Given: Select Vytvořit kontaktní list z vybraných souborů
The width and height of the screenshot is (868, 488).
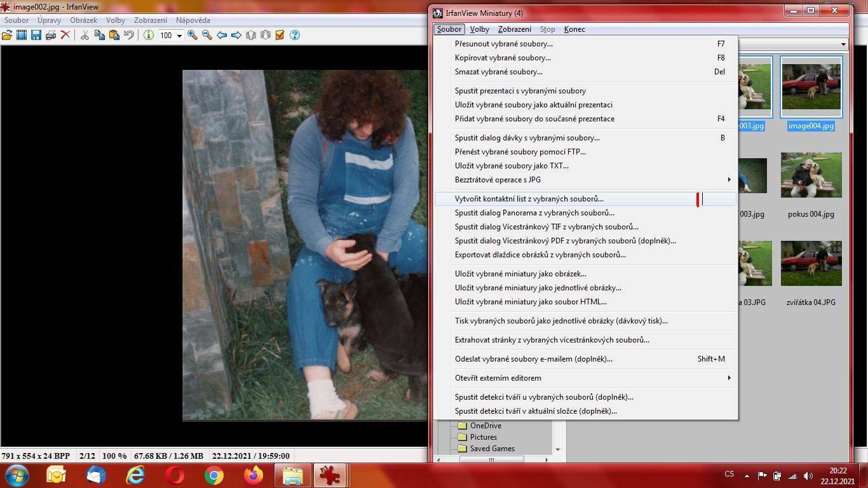Looking at the screenshot, I should 586,199.
